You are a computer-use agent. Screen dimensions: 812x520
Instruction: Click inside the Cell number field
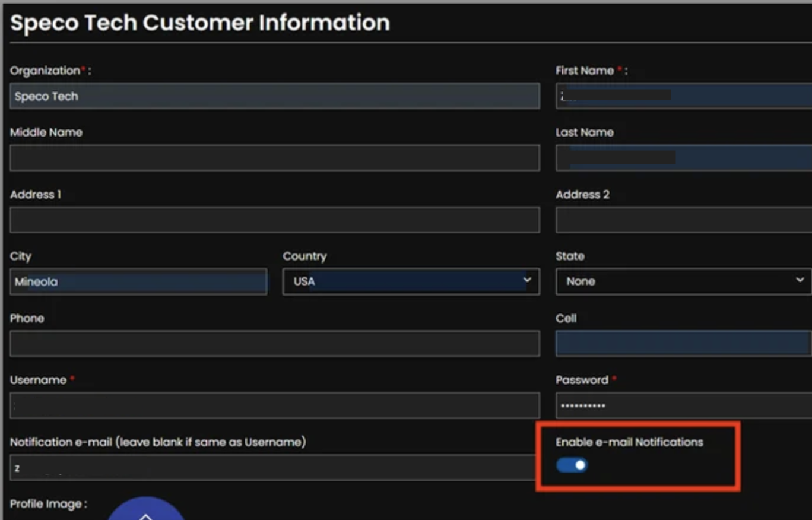[683, 343]
